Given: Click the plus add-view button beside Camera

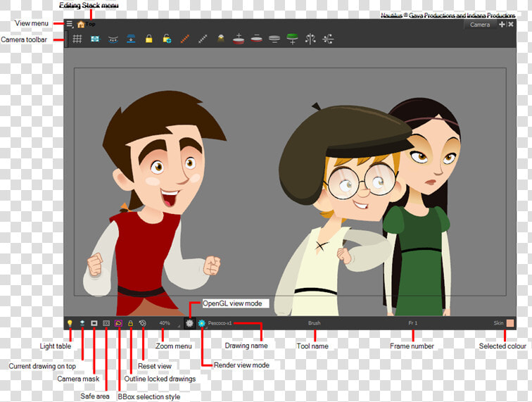Looking at the screenshot, I should (x=502, y=24).
